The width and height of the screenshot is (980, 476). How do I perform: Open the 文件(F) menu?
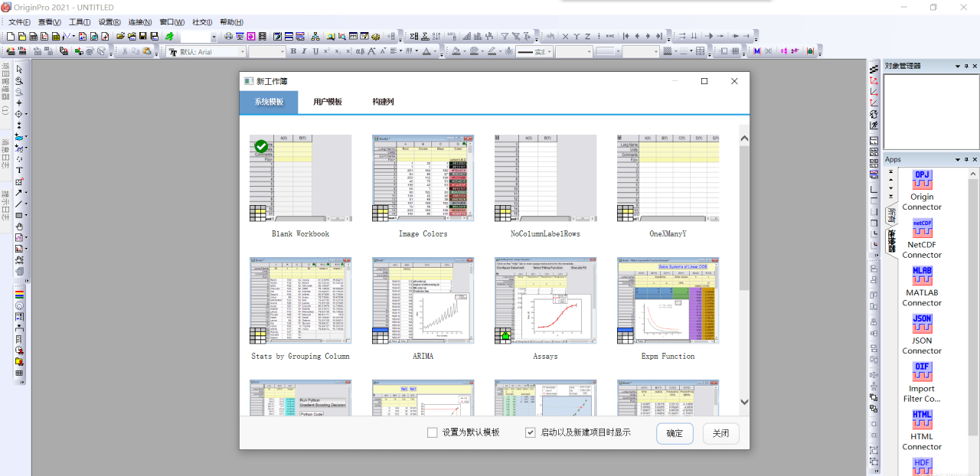click(x=19, y=22)
